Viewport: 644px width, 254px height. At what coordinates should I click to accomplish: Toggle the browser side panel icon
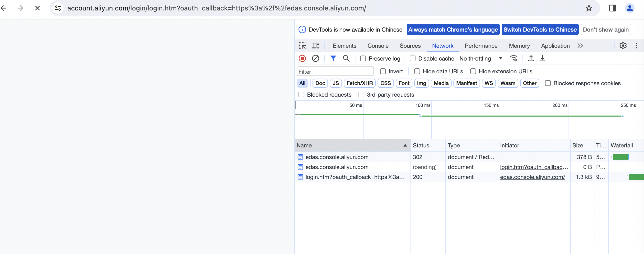(x=612, y=8)
